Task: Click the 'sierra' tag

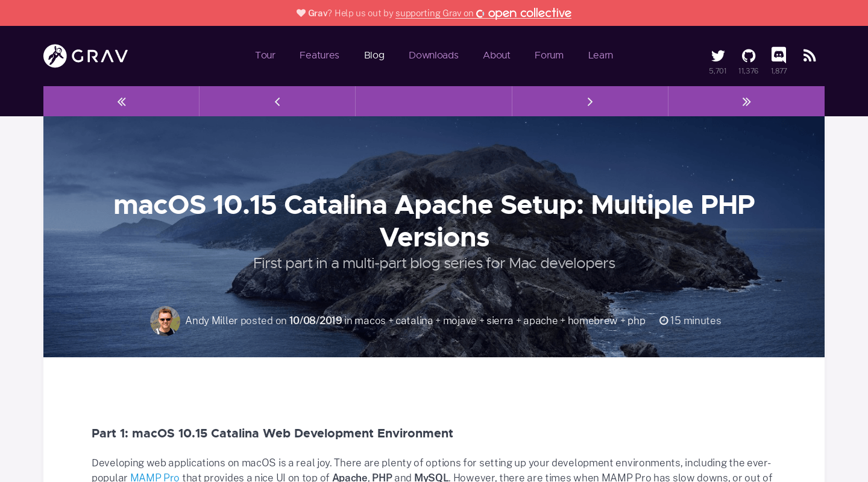Action: click(500, 321)
